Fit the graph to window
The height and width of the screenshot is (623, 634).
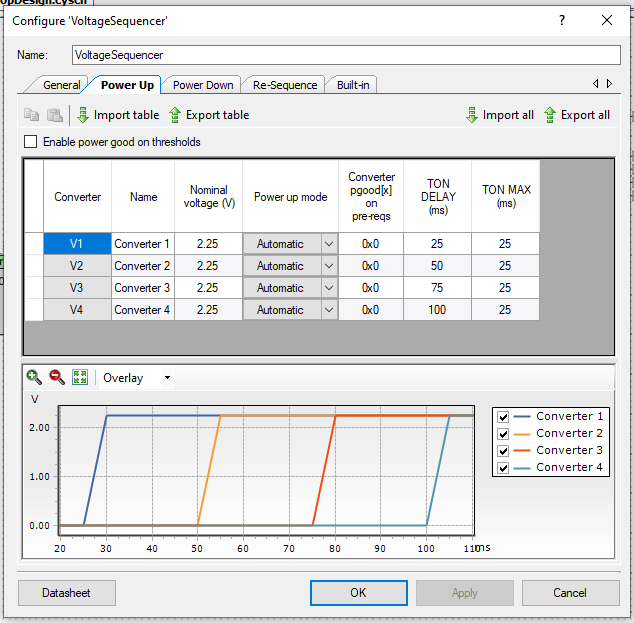click(x=80, y=377)
